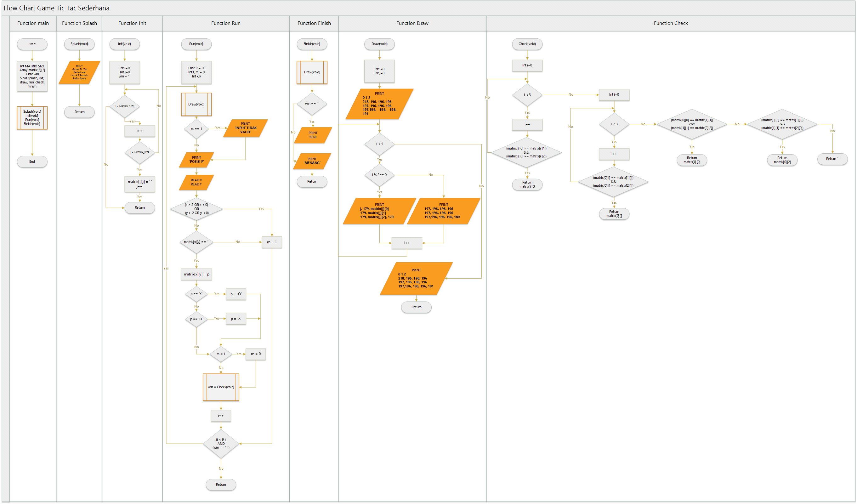Select the 'i % 2 == 0' decision diamond
857x504 pixels.
[x=379, y=175]
